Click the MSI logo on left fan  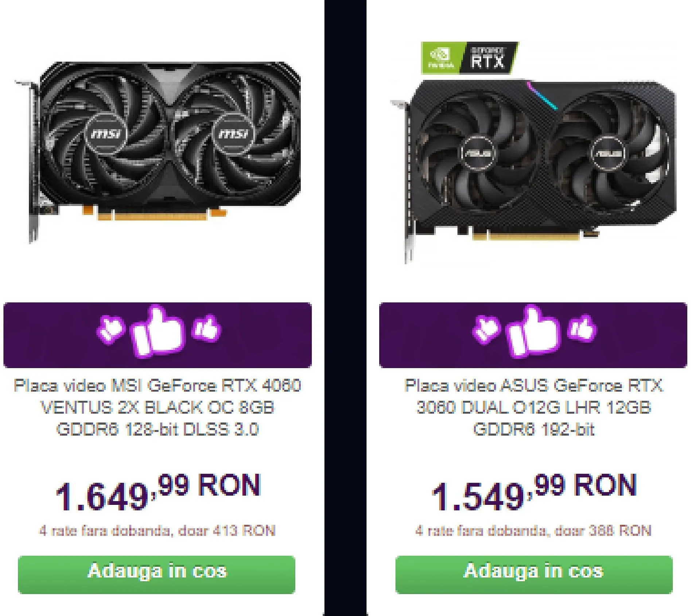point(106,134)
